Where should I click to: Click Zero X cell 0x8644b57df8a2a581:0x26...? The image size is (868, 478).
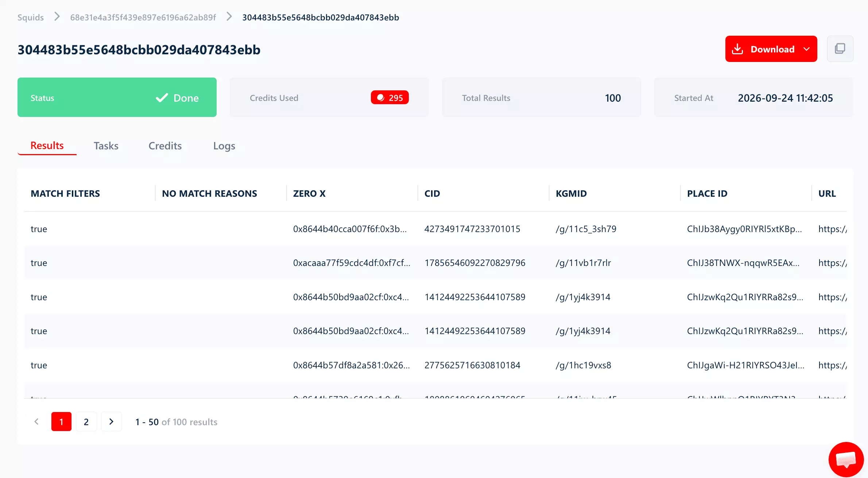pos(352,365)
